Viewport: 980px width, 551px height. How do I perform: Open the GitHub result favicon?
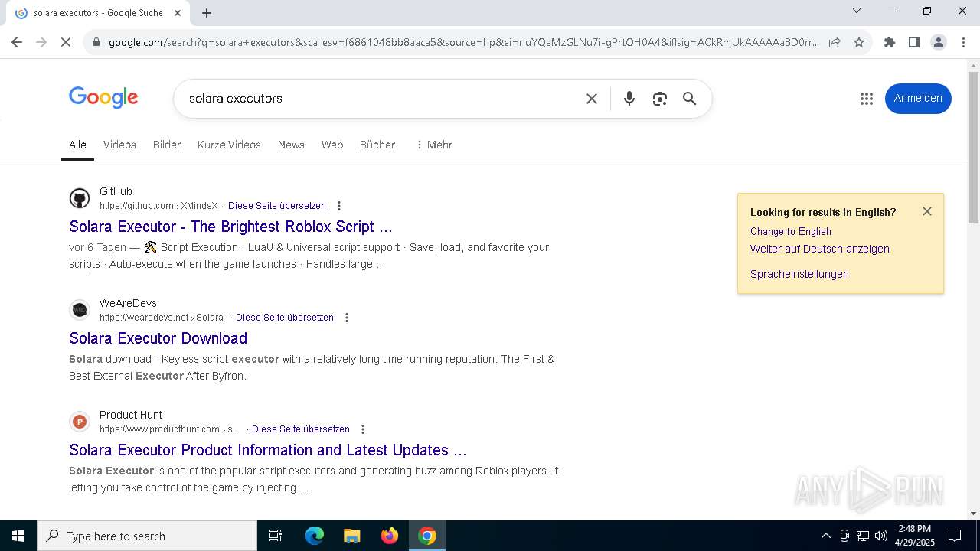click(80, 198)
